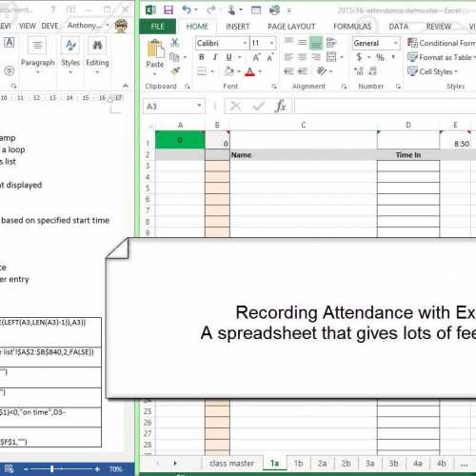Screen dimensions: 476x476
Task: Click the Undo arrow in Excel
Action: 187,10
